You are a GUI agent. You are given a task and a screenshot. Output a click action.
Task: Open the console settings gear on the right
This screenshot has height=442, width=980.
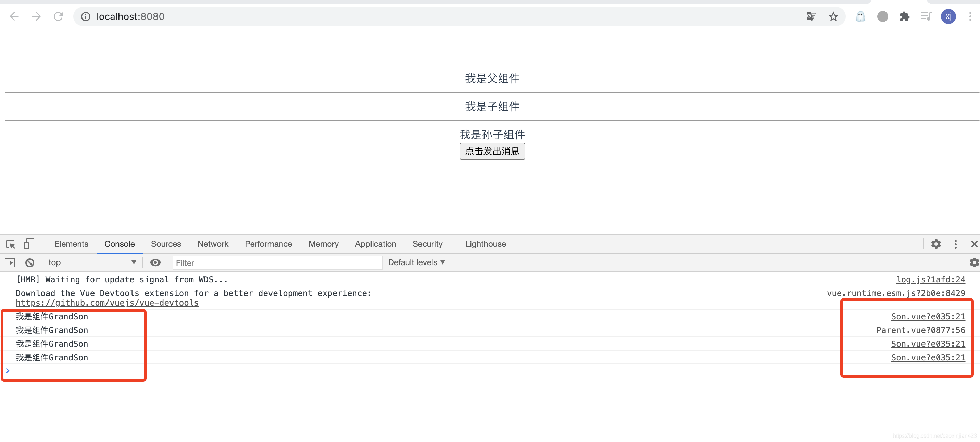pyautogui.click(x=974, y=262)
